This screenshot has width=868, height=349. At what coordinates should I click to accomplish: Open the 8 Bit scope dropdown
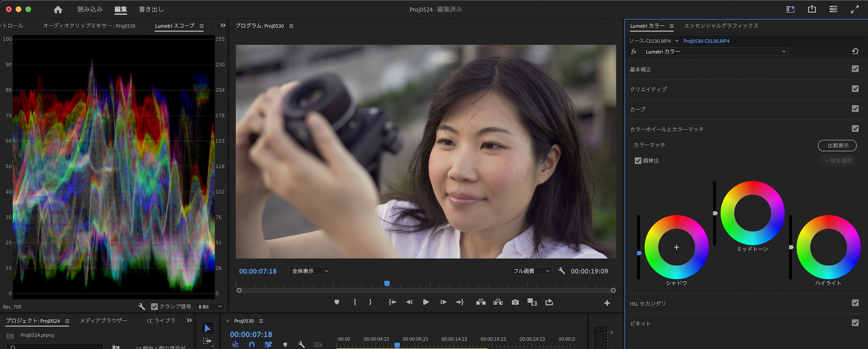(210, 307)
